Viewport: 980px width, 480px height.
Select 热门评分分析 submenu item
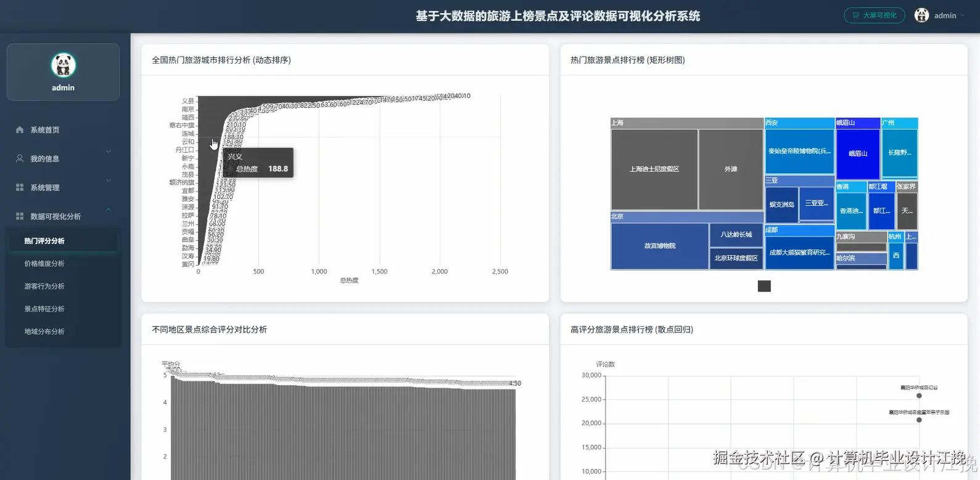63,241
